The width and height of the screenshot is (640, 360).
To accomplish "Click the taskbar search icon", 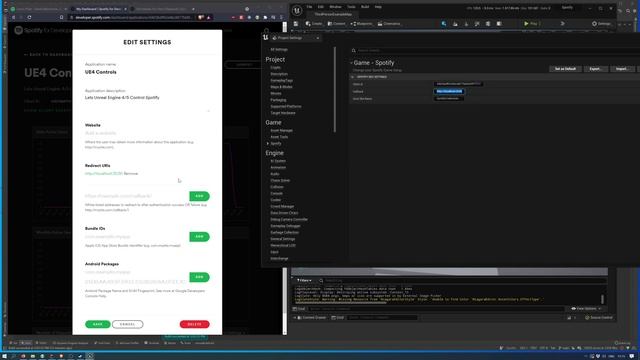I will tap(13, 356).
